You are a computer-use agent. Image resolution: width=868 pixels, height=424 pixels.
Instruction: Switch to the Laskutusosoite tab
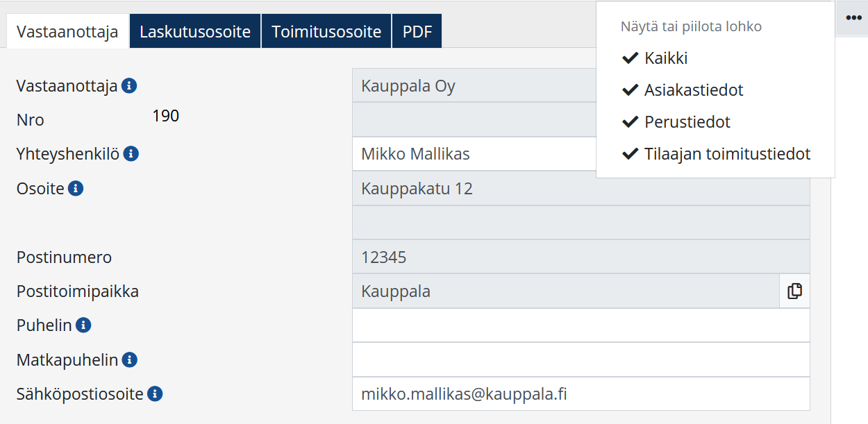tap(195, 32)
